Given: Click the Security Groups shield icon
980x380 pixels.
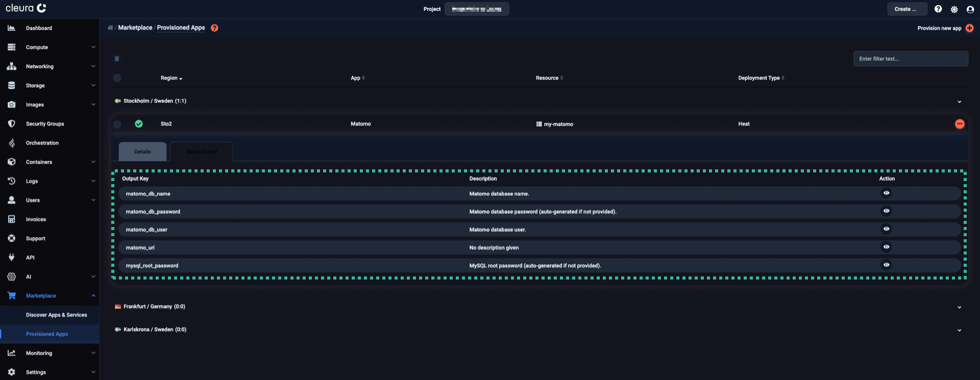Looking at the screenshot, I should point(11,123).
